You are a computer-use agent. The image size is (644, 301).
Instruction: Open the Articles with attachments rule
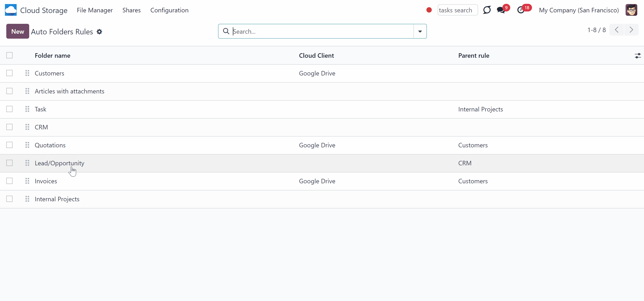click(70, 91)
